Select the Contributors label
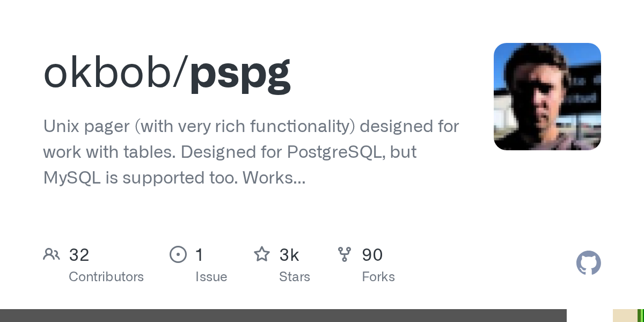This screenshot has width=644, height=322. click(106, 277)
